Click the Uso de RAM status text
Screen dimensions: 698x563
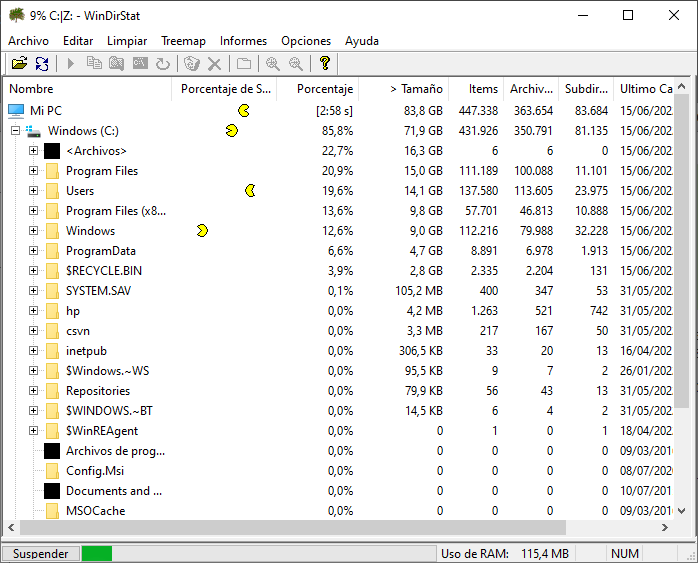point(505,554)
